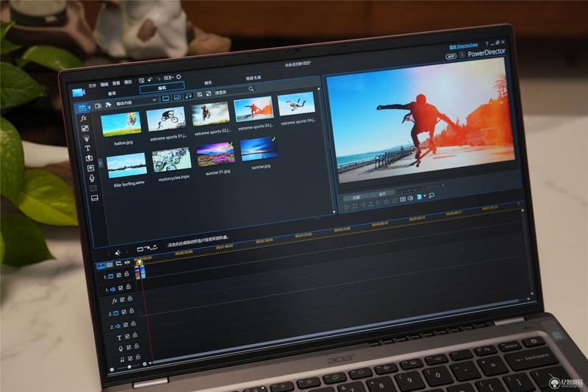Screen dimensions: 588x392
Task: Expand the library explorer panel arrow
Action: click(x=100, y=163)
